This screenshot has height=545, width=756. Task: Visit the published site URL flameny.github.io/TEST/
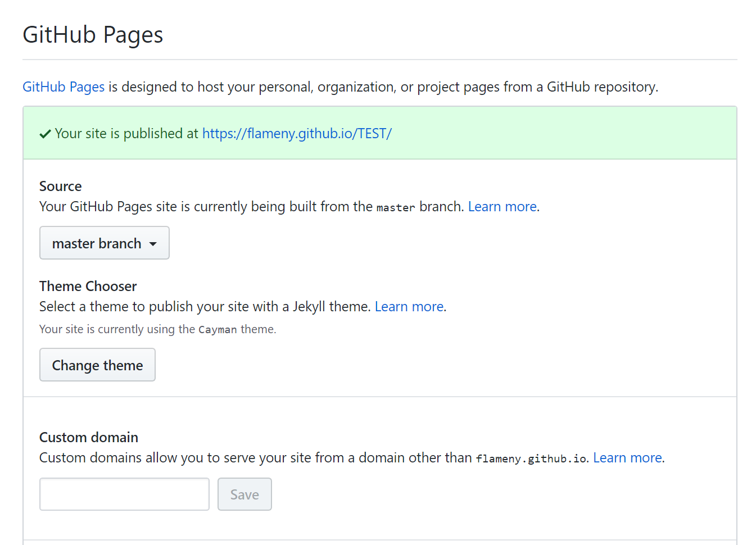point(297,134)
